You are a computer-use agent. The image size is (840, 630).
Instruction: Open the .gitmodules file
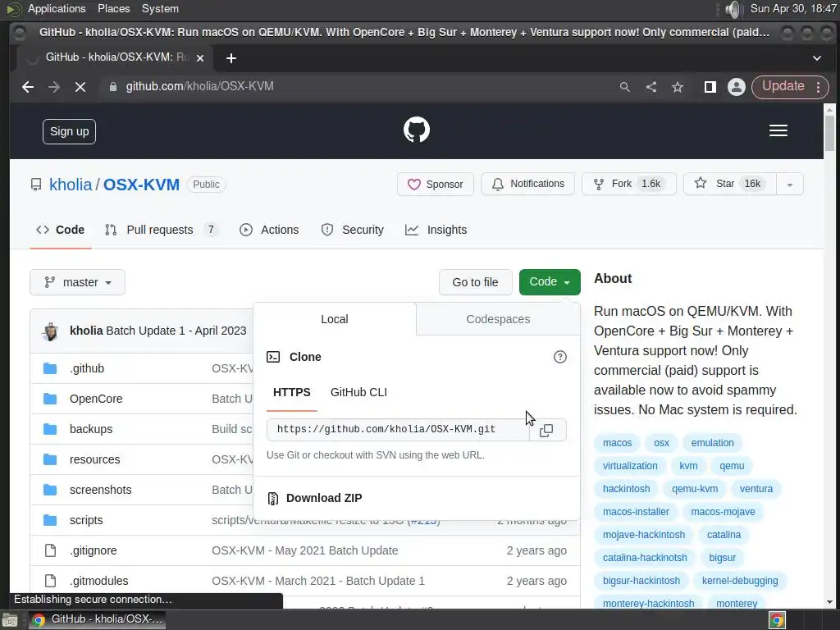click(99, 581)
